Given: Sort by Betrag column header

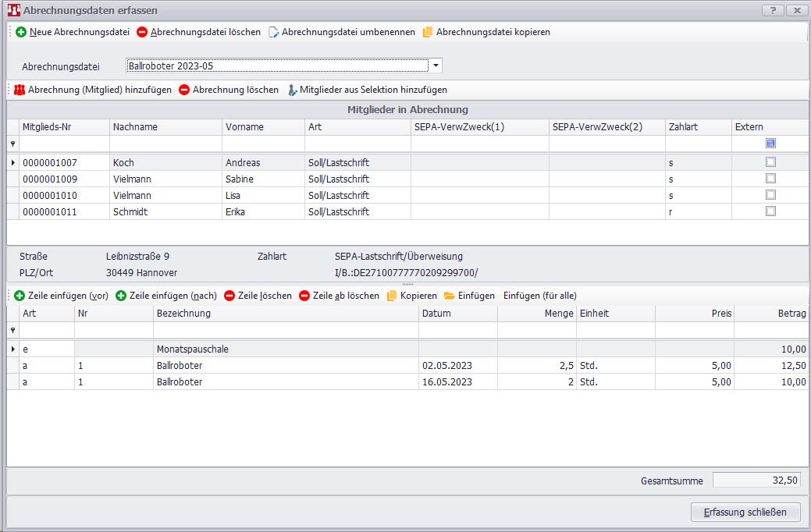Looking at the screenshot, I should click(770, 313).
